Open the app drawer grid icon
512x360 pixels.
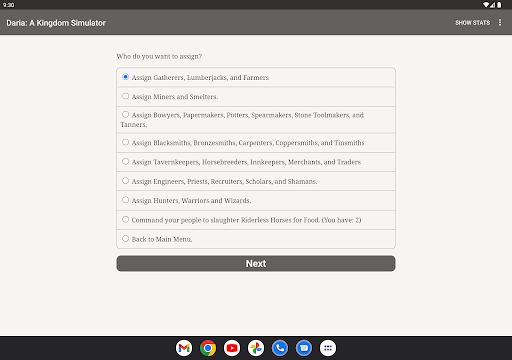(x=328, y=348)
